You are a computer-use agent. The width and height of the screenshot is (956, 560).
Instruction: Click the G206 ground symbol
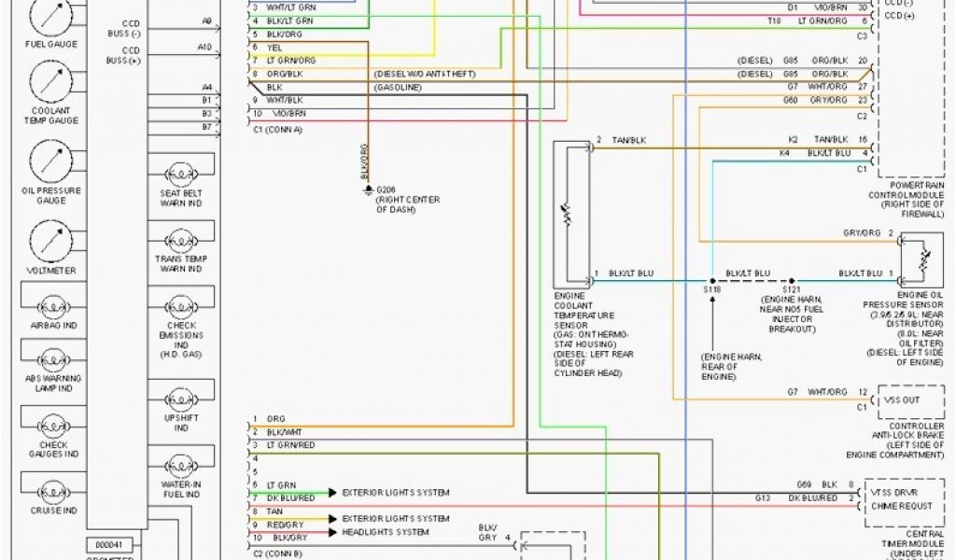(x=368, y=189)
